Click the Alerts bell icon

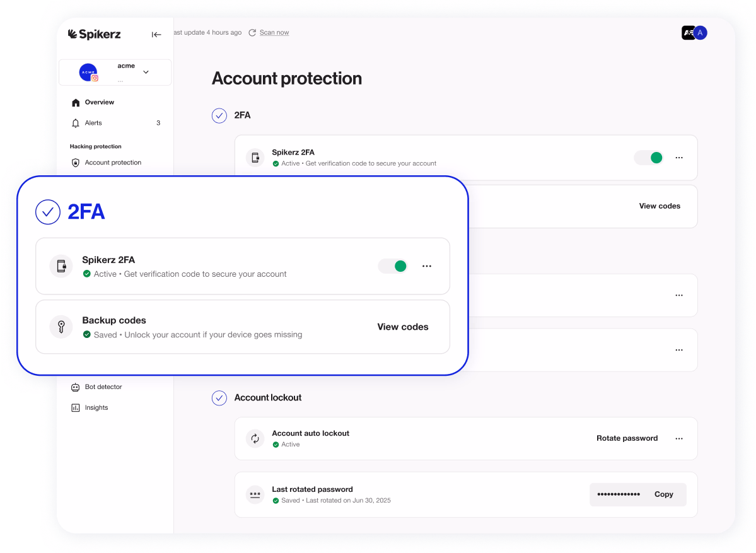pyautogui.click(x=76, y=123)
